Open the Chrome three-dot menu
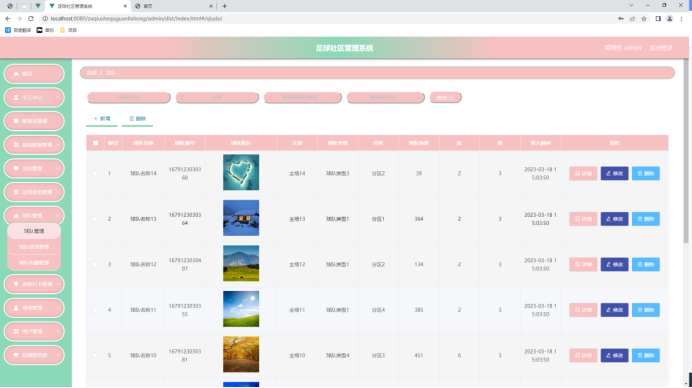 [681, 19]
